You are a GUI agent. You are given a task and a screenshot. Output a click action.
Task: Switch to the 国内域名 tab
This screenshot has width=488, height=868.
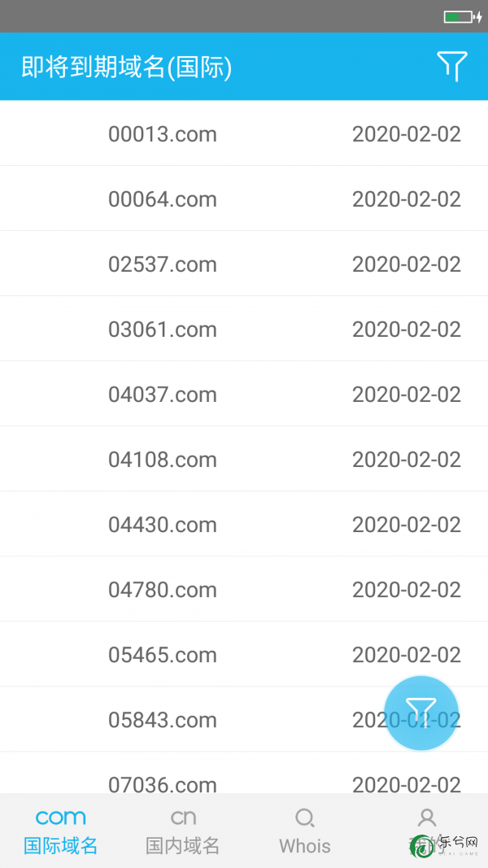pos(182,845)
